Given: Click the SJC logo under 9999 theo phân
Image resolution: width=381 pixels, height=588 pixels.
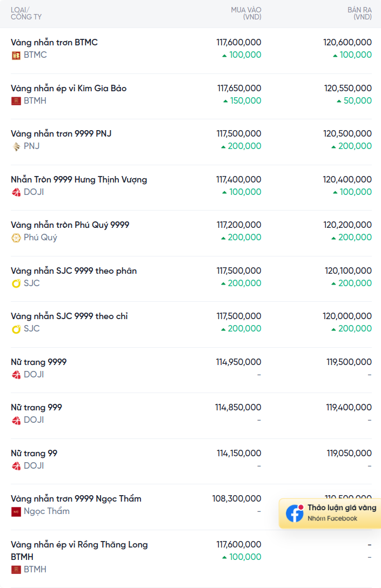Looking at the screenshot, I should pyautogui.click(x=16, y=283).
